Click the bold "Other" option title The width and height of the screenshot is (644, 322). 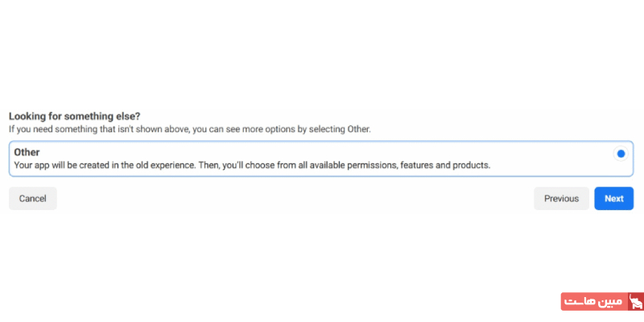click(27, 152)
